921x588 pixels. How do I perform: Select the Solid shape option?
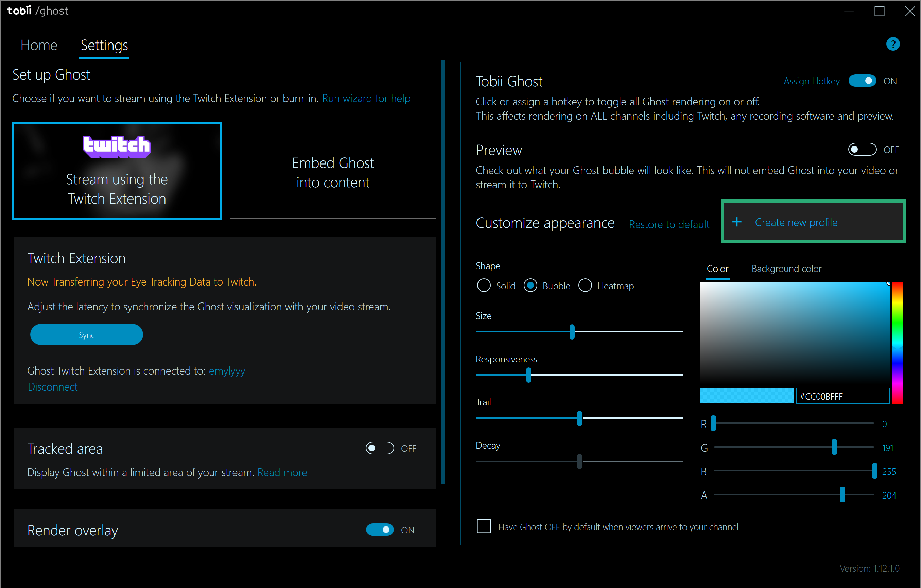tap(484, 286)
